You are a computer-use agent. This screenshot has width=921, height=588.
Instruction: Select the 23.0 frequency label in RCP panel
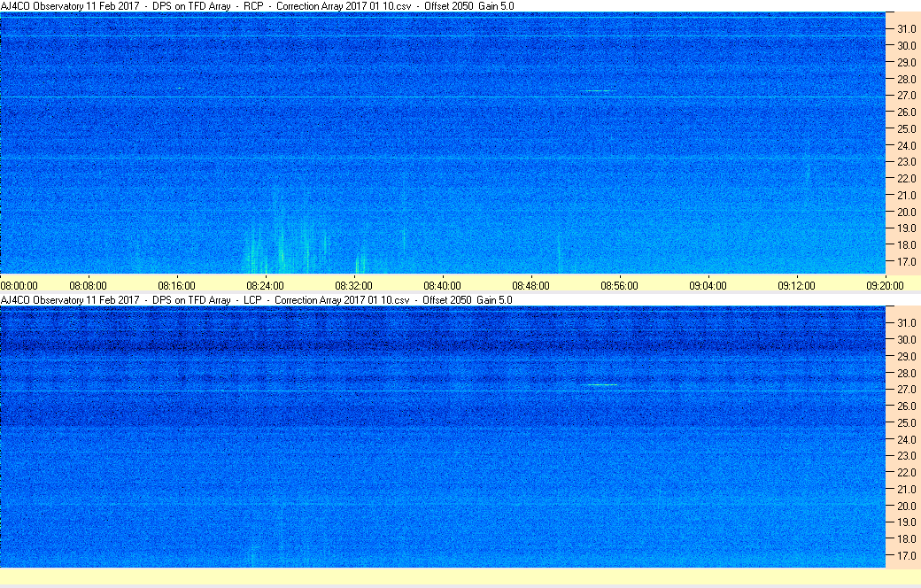pyautogui.click(x=906, y=161)
